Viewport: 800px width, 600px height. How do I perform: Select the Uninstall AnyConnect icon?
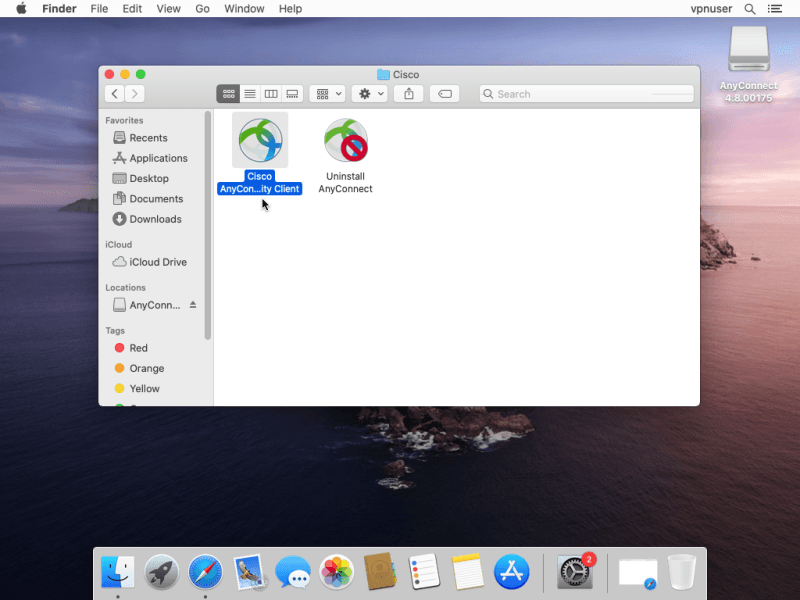pyautogui.click(x=346, y=141)
